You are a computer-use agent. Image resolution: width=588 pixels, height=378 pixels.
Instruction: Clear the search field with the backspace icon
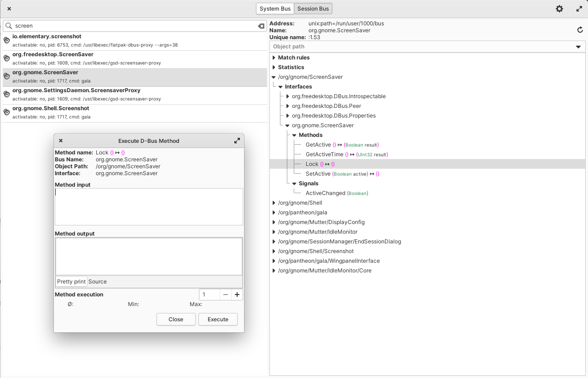(261, 26)
